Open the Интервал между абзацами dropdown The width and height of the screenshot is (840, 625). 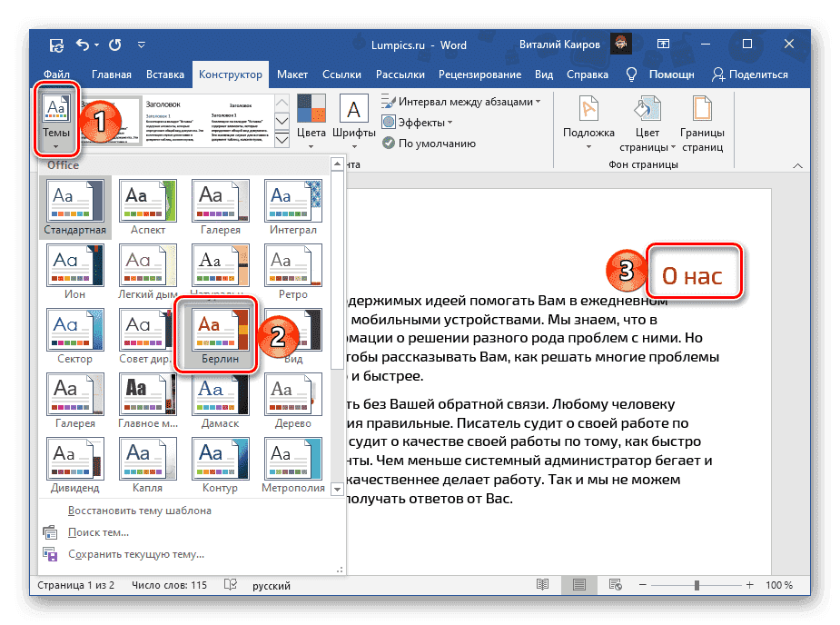pos(463,103)
